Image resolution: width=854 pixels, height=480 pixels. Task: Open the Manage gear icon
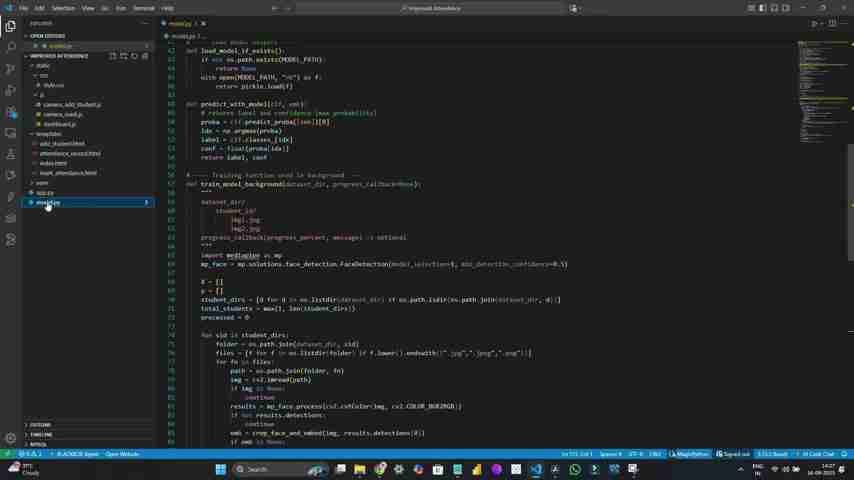point(11,437)
